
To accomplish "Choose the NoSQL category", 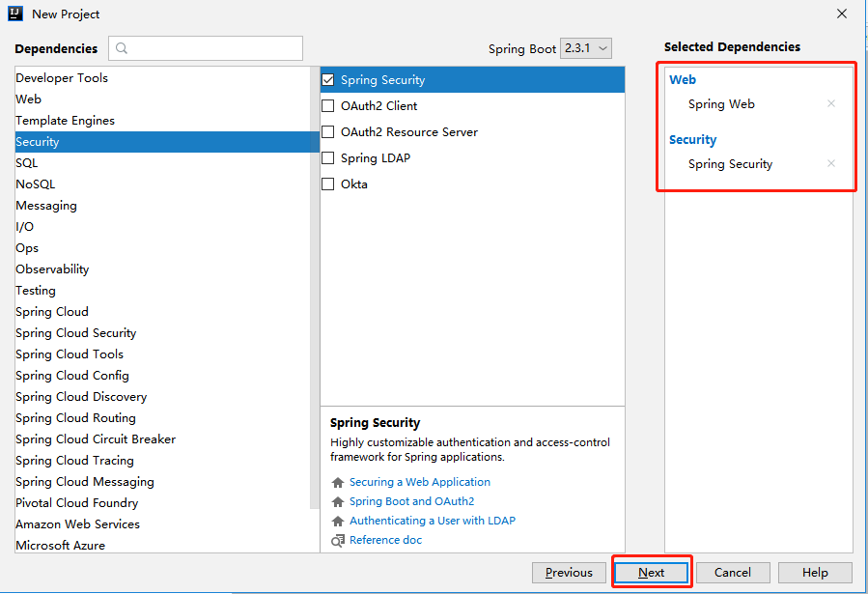I will pos(162,184).
